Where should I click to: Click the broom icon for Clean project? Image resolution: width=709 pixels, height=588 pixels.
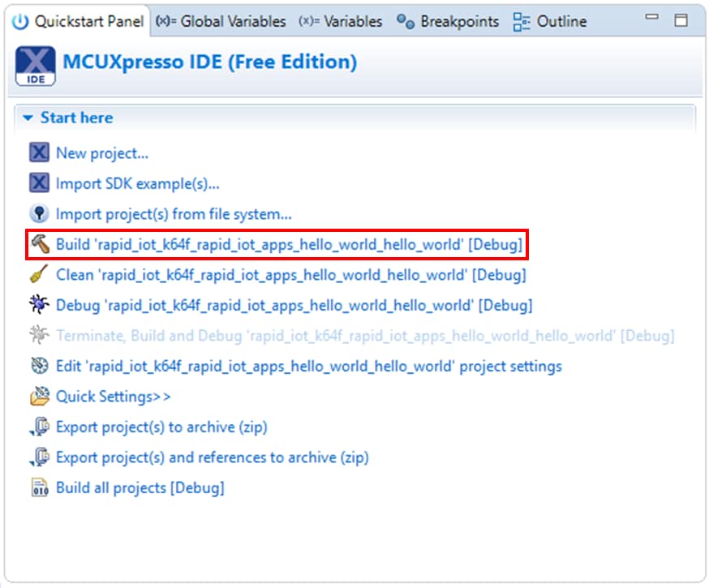39,275
